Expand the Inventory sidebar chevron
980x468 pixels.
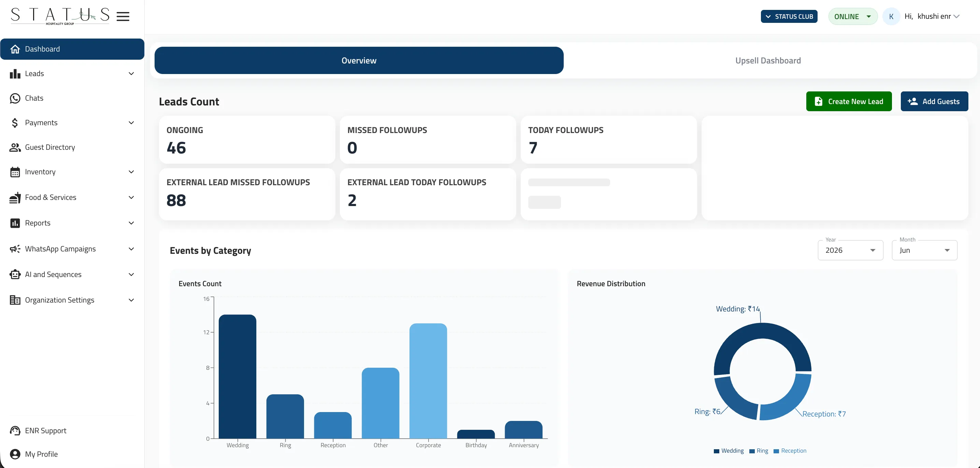131,172
